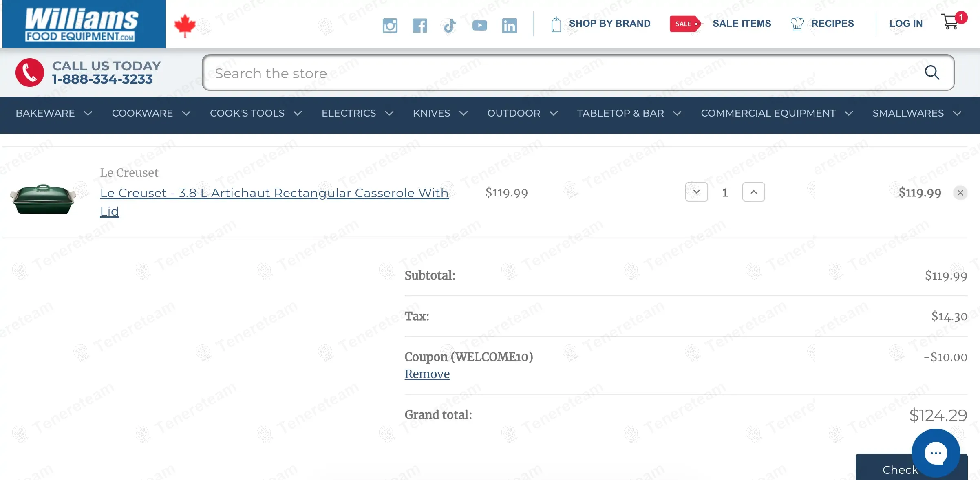Click the Grand total value $124.29
This screenshot has height=480, width=980.
[x=938, y=415]
